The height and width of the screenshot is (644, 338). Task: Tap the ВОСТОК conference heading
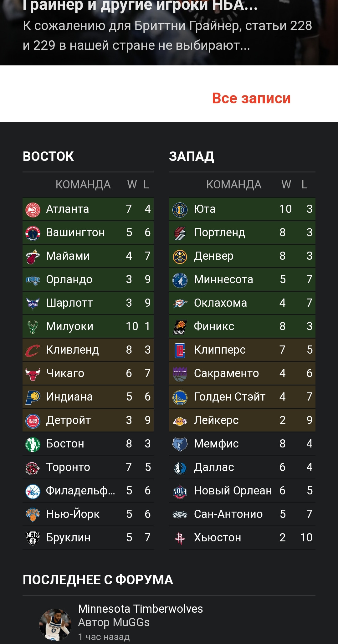(49, 156)
